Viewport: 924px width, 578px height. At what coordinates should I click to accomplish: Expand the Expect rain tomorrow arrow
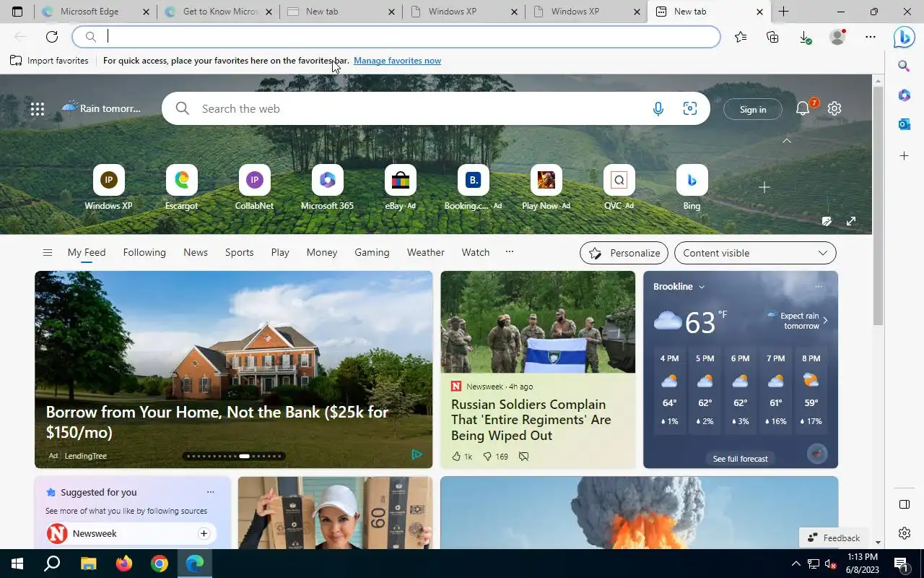click(x=825, y=320)
